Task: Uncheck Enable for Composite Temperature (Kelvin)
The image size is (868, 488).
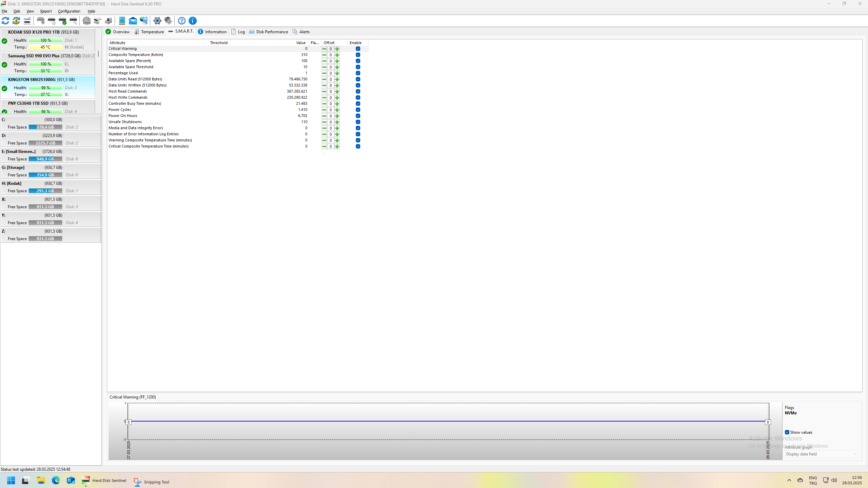Action: pos(358,55)
